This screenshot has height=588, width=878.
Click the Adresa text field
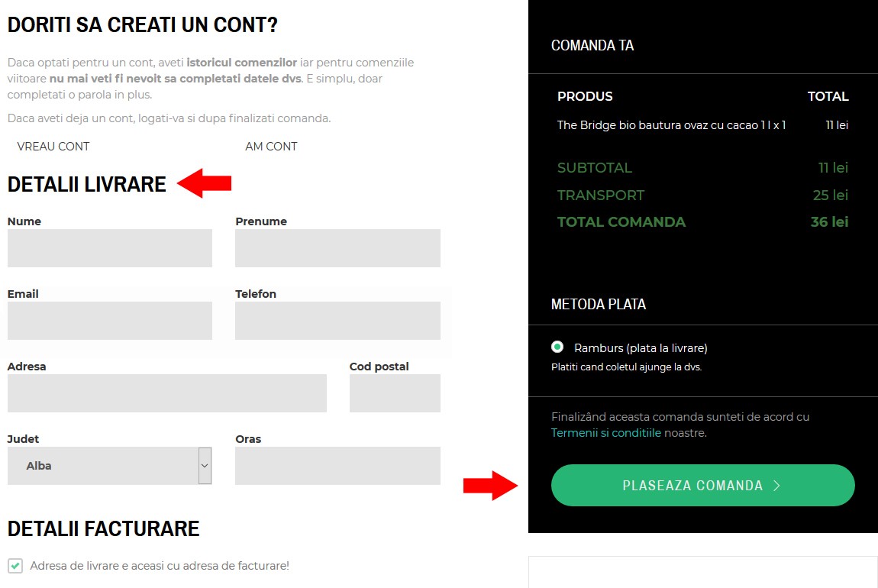pyautogui.click(x=167, y=393)
